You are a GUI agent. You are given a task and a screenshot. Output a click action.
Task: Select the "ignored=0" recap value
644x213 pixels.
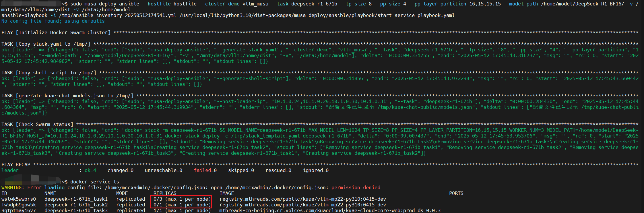316,170
